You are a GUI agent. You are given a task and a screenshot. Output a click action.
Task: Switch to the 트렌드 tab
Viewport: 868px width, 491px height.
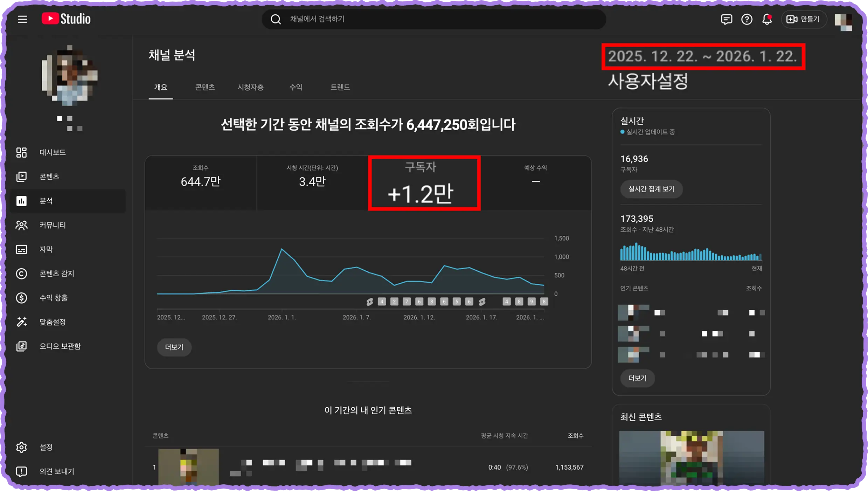[x=340, y=87]
